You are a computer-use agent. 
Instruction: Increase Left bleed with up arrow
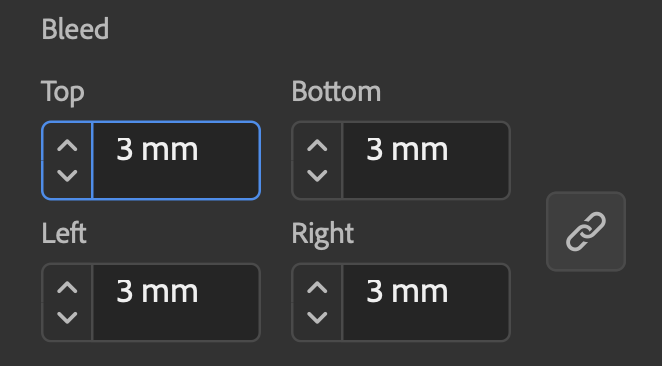(x=67, y=287)
